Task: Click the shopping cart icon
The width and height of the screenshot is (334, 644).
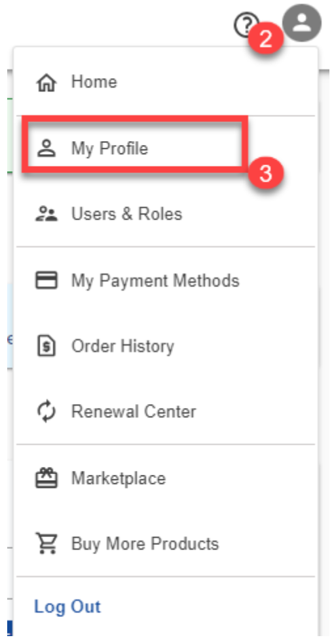Action: 46,544
